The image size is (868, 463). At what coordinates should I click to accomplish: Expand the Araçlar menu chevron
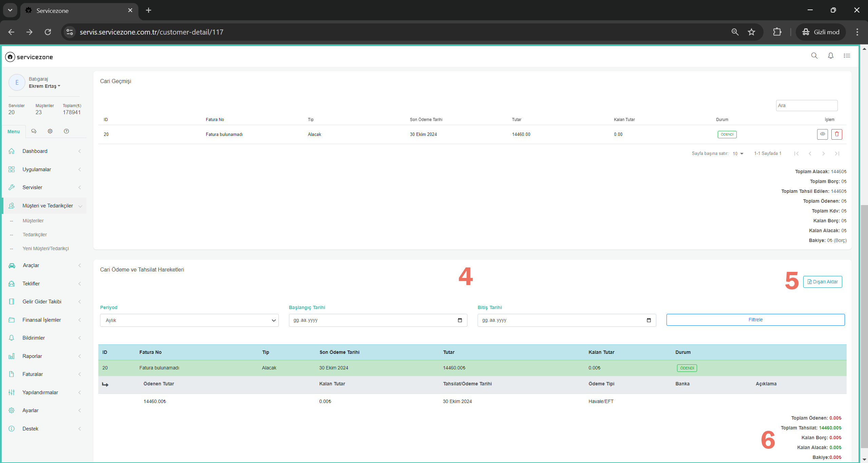[x=80, y=265]
